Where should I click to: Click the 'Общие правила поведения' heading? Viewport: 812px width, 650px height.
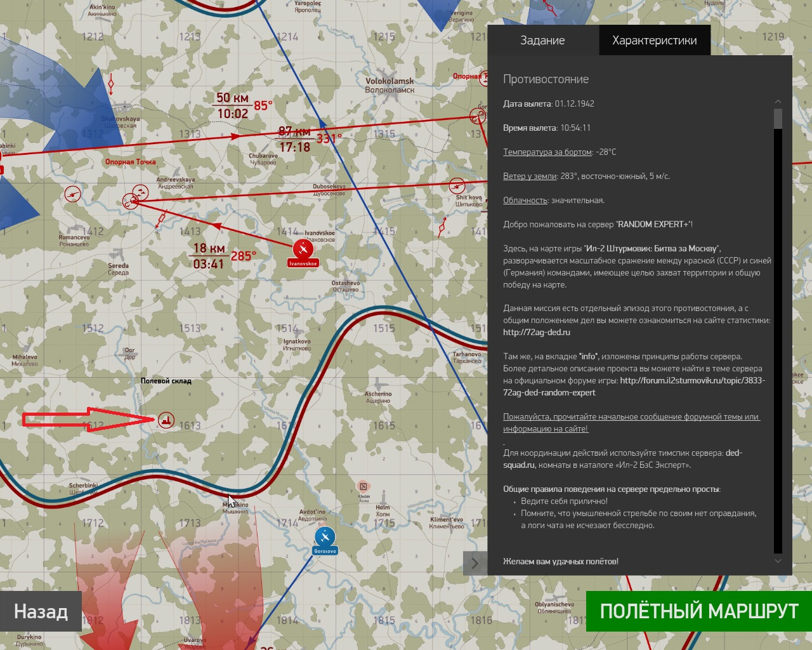[612, 489]
